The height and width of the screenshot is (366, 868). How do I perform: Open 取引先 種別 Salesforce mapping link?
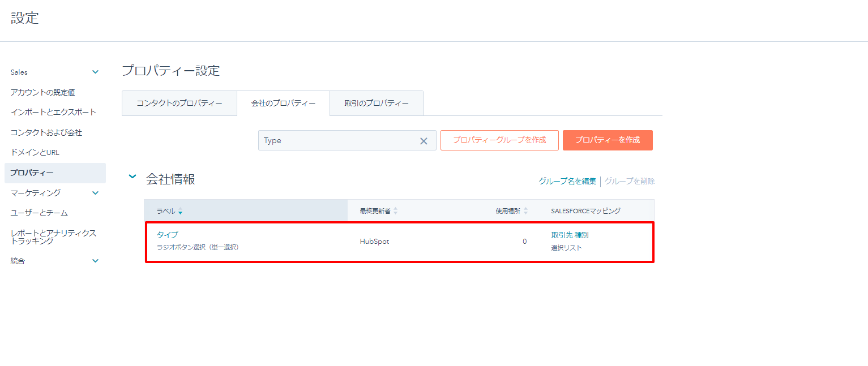pos(570,235)
